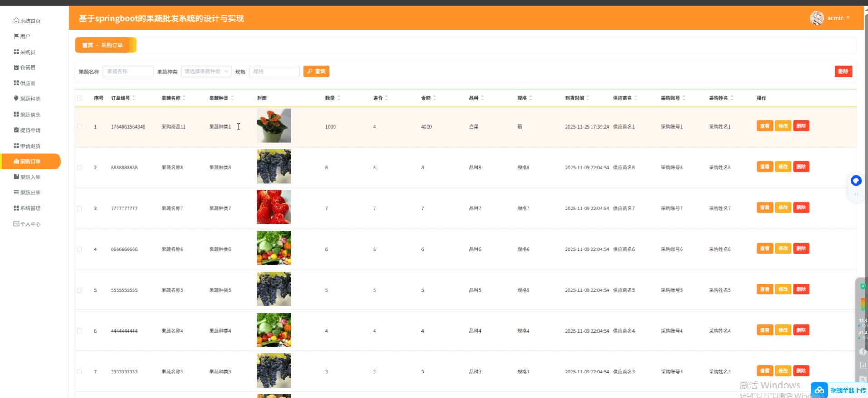Viewport: 868px width, 398px height.
Task: Click the 采购姓名5 cell
Action: pos(720,290)
